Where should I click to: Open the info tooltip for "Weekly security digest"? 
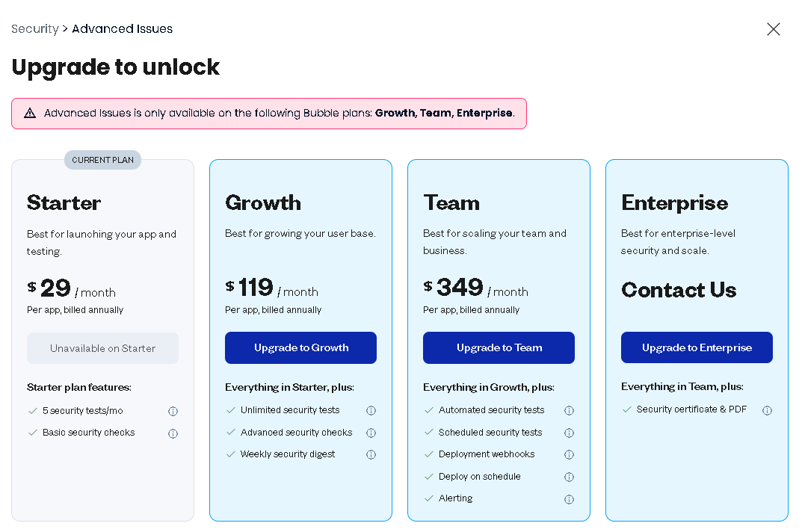point(371,454)
